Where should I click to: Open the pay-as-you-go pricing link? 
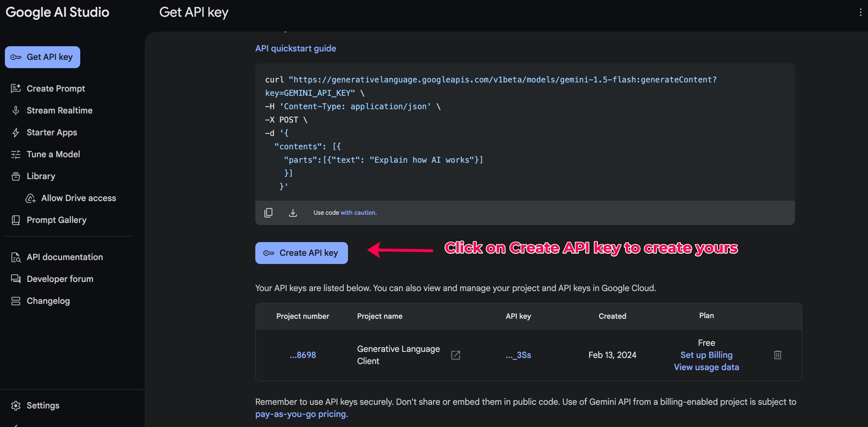(x=300, y=414)
